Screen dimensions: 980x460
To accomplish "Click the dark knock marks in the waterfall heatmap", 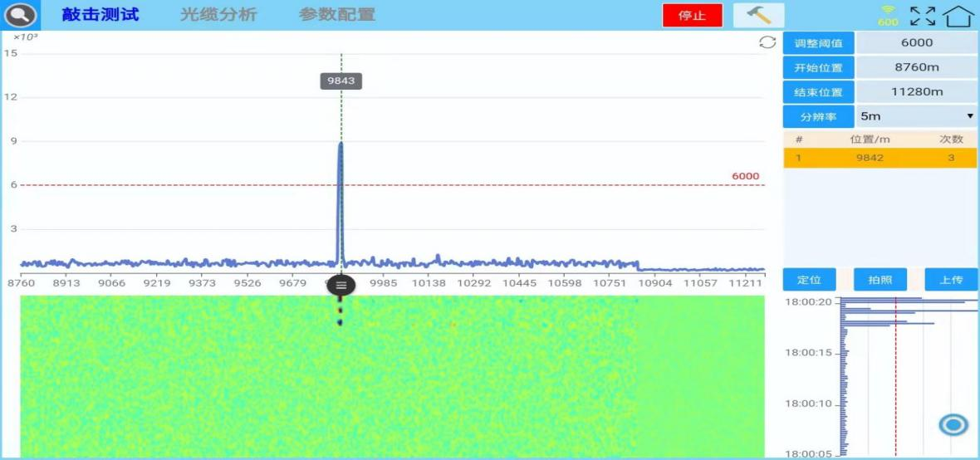I will point(340,311).
